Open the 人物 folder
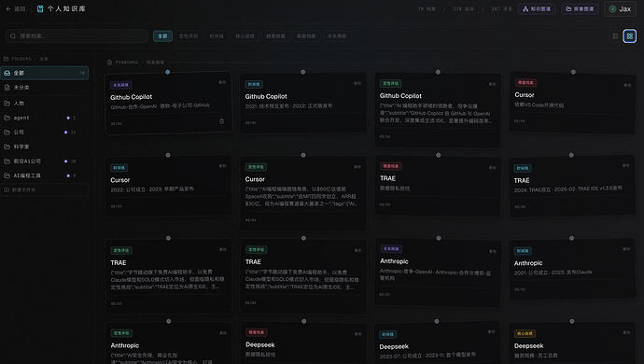Image resolution: width=644 pixels, height=364 pixels. coord(45,103)
